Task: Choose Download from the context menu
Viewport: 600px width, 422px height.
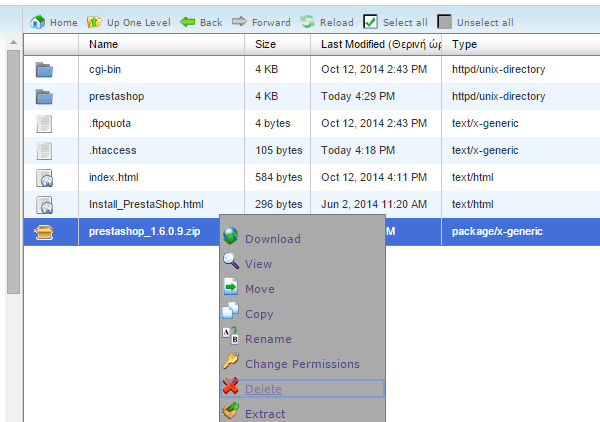Action: [272, 239]
